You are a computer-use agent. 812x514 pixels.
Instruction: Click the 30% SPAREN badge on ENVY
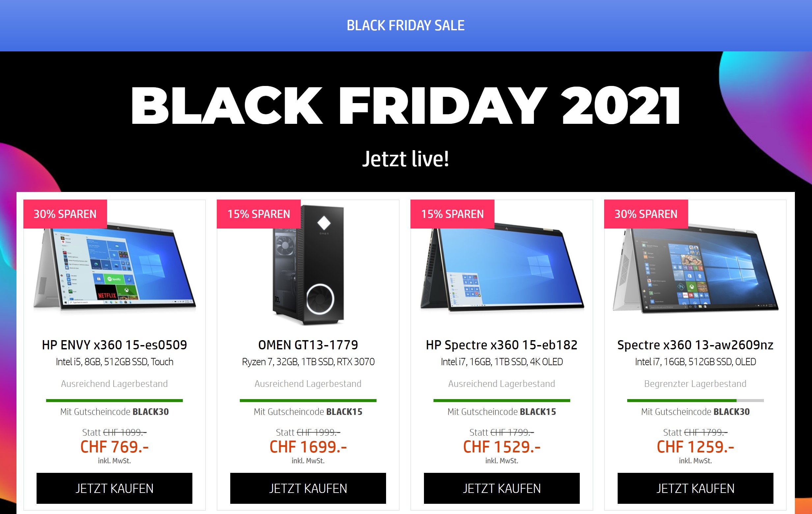tap(65, 214)
